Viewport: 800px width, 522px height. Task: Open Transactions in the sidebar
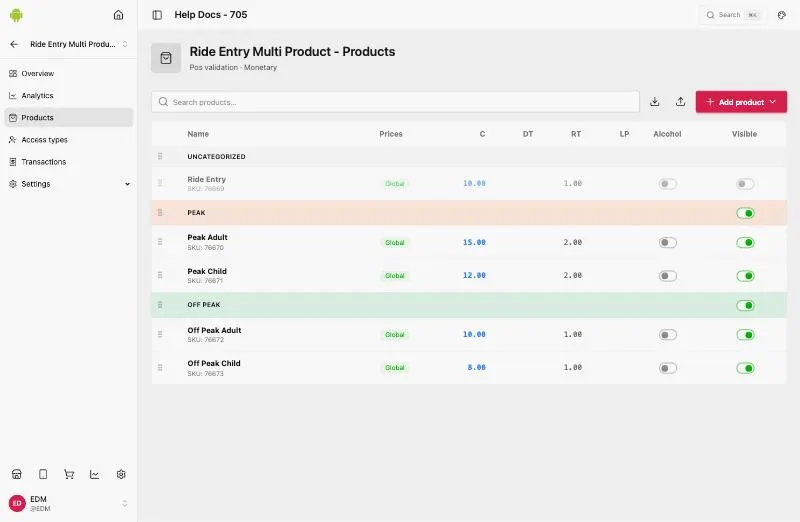click(69, 162)
